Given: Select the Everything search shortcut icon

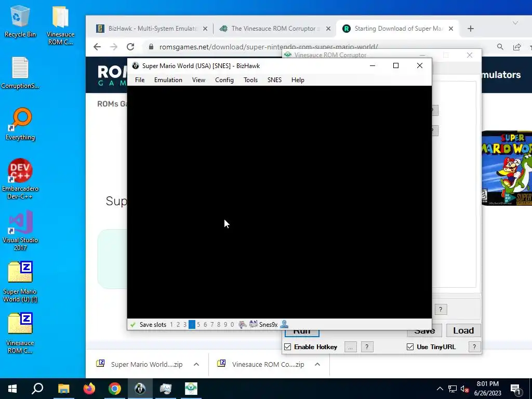Looking at the screenshot, I should point(20,124).
